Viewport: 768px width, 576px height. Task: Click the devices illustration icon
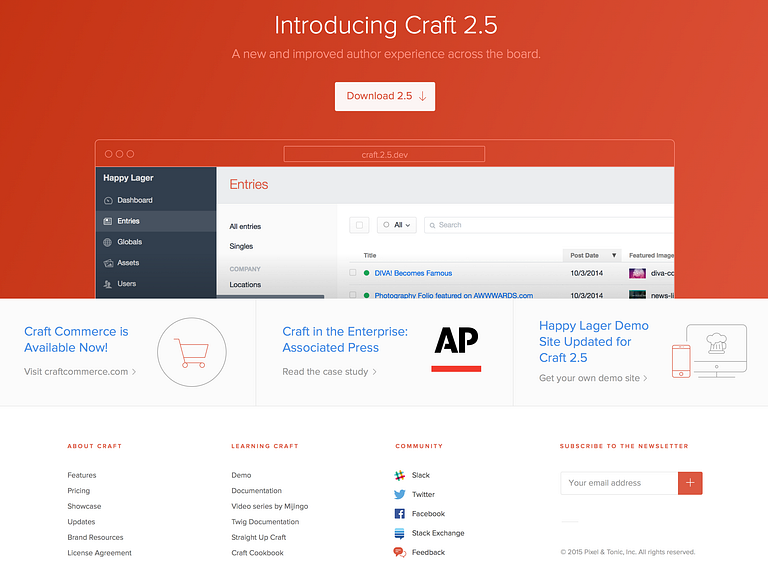click(x=709, y=351)
